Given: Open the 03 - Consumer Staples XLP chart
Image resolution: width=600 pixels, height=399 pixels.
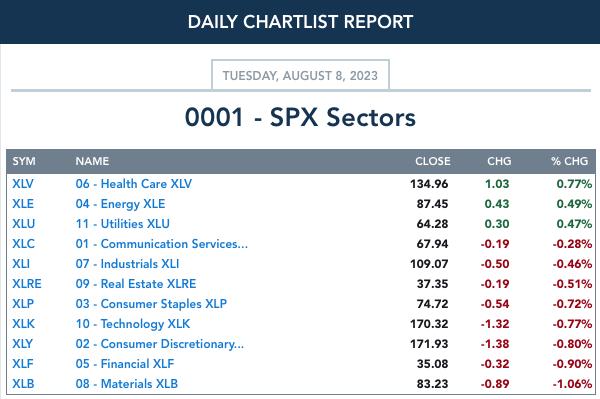Looking at the screenshot, I should [151, 303].
